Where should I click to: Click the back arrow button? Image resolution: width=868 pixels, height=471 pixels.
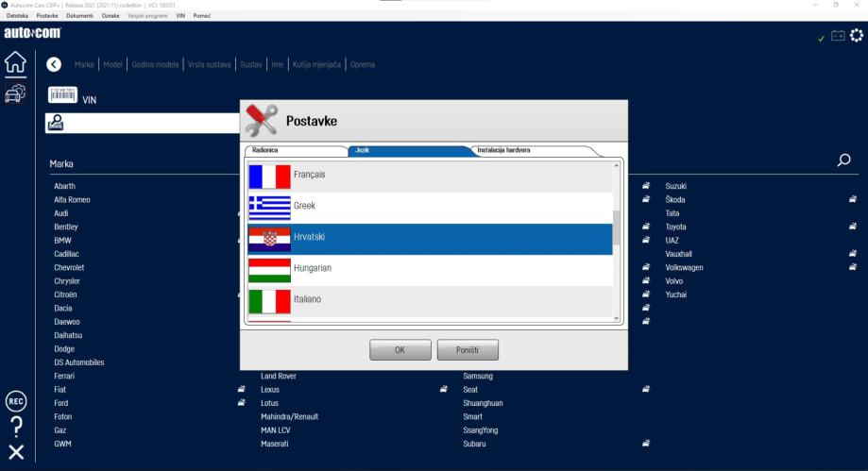54,65
